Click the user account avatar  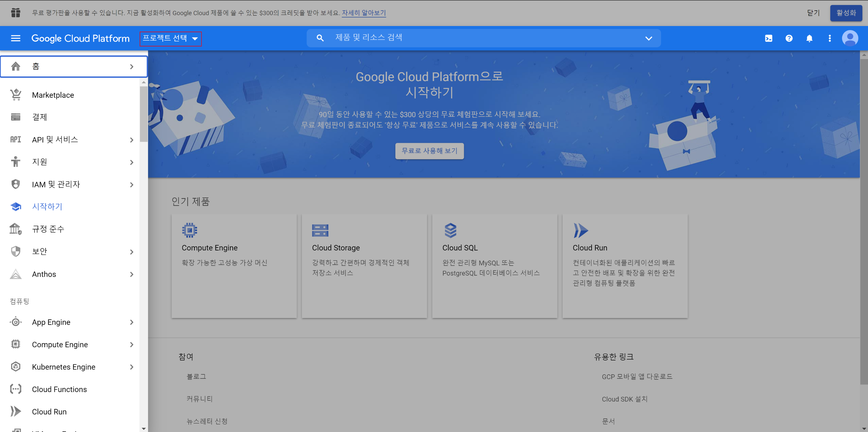pos(850,38)
